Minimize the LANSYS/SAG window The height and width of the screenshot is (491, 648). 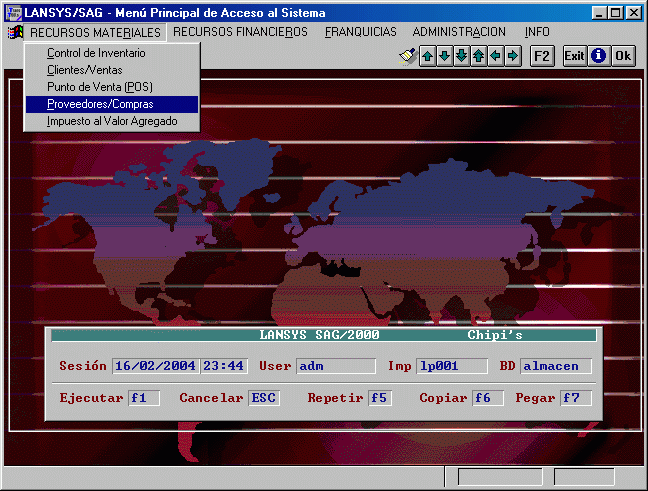tap(599, 13)
